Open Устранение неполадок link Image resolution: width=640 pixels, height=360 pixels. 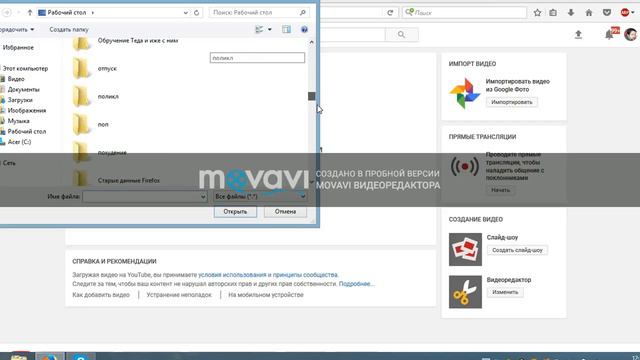tap(179, 295)
